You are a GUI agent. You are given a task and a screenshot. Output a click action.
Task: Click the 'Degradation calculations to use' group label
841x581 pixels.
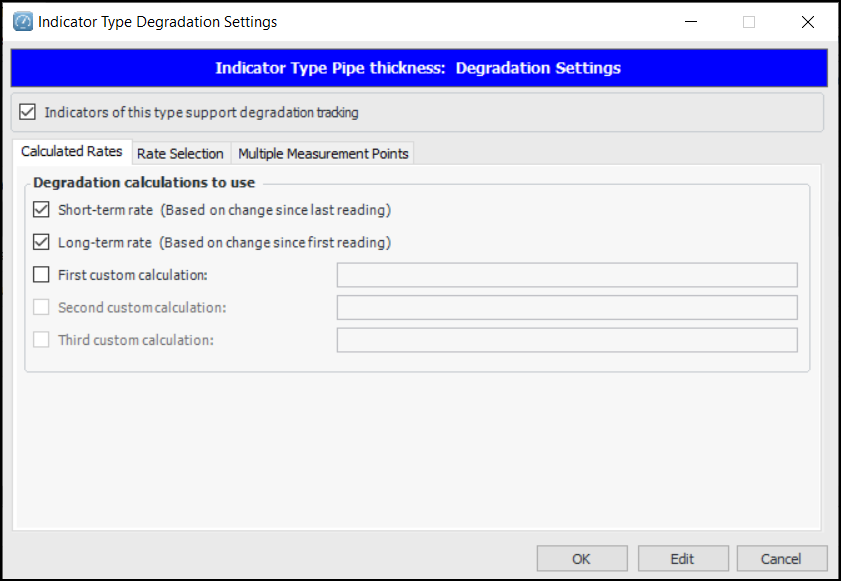pyautogui.click(x=144, y=182)
